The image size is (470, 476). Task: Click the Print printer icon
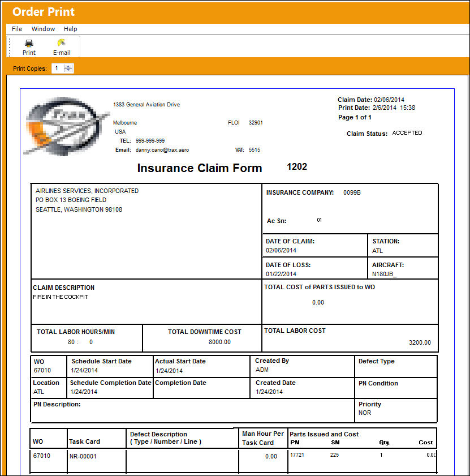(29, 43)
